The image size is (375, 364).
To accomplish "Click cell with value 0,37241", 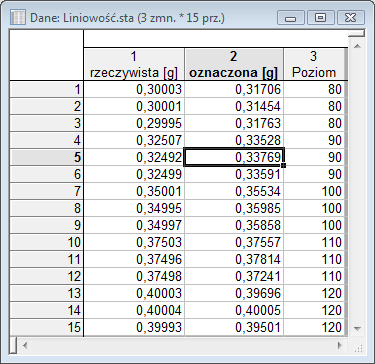I will click(x=234, y=277).
